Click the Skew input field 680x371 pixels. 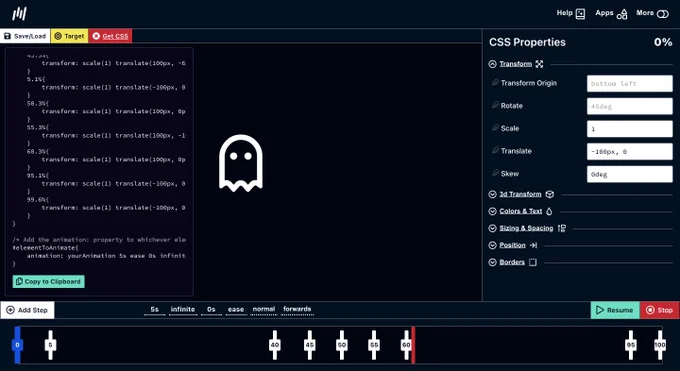pos(630,174)
